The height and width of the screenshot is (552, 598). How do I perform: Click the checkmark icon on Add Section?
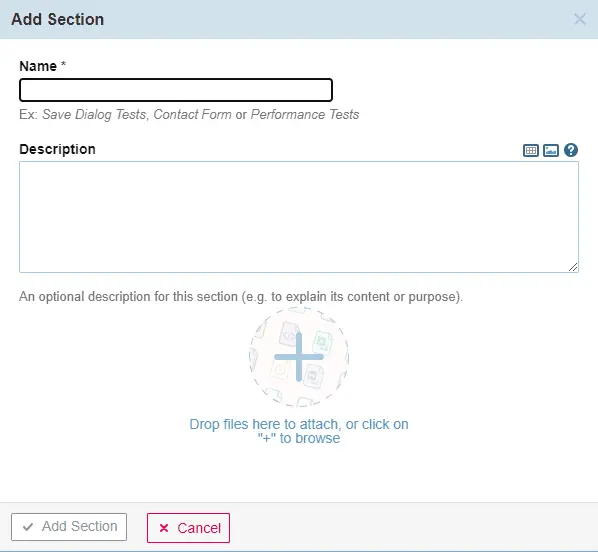point(27,527)
